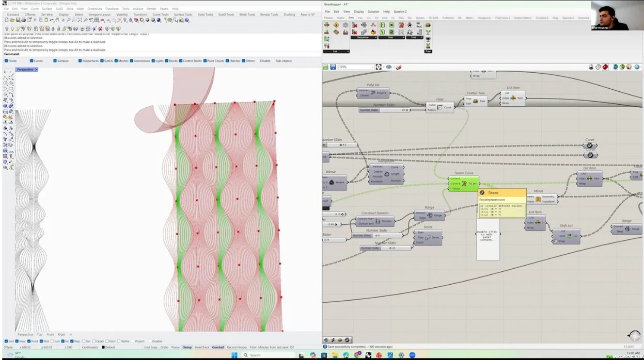Screen dimensions: 644x360
Task: Open the Perspective viewport title dropdown arrow
Action: click(36, 69)
